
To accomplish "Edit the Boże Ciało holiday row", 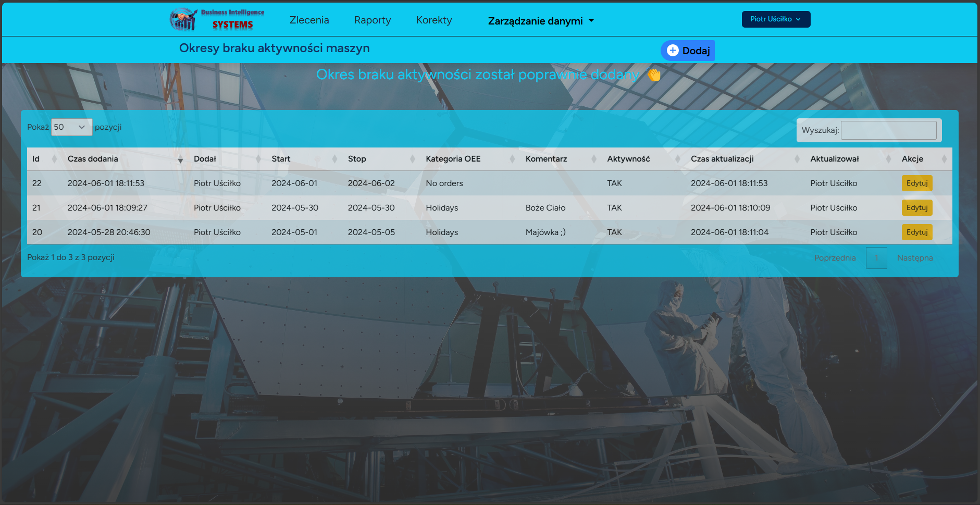I will tap(916, 208).
